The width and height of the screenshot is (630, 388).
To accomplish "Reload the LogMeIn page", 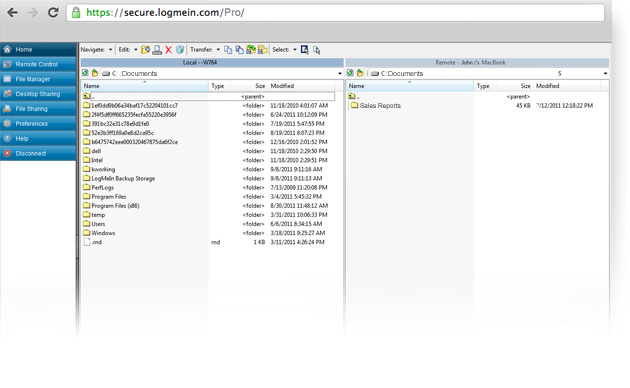I will tap(53, 12).
